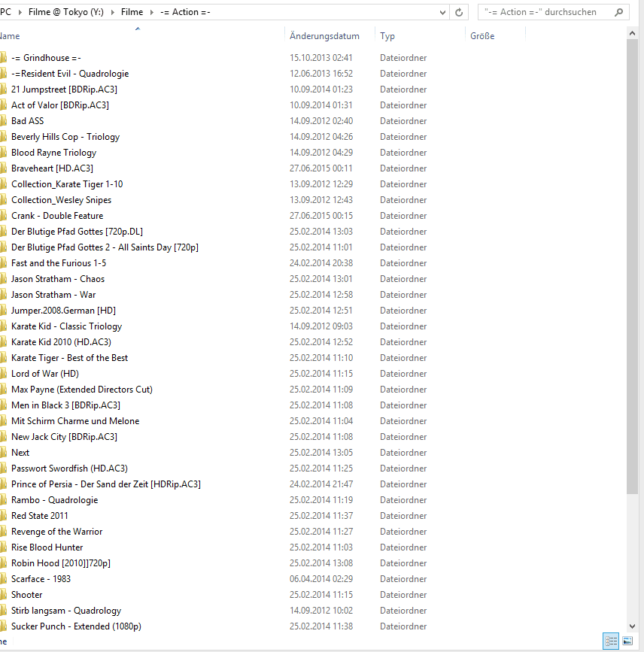Click the vertical scrollbar thumb
The image size is (644, 652).
(x=633, y=266)
